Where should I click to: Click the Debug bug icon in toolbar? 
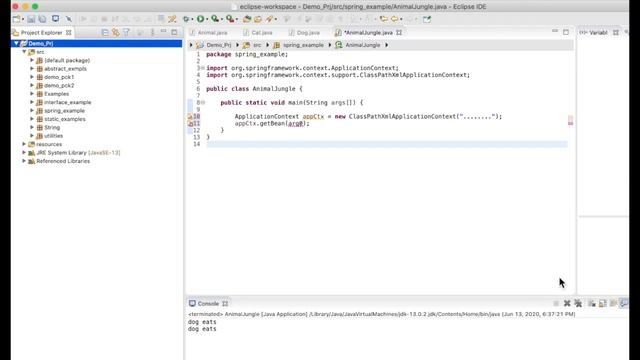(x=186, y=19)
